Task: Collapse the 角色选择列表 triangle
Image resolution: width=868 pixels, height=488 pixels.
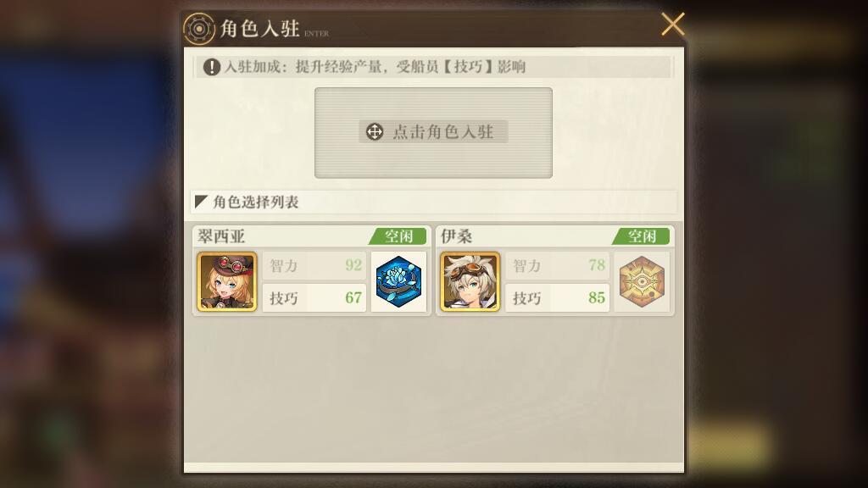Action: [201, 202]
